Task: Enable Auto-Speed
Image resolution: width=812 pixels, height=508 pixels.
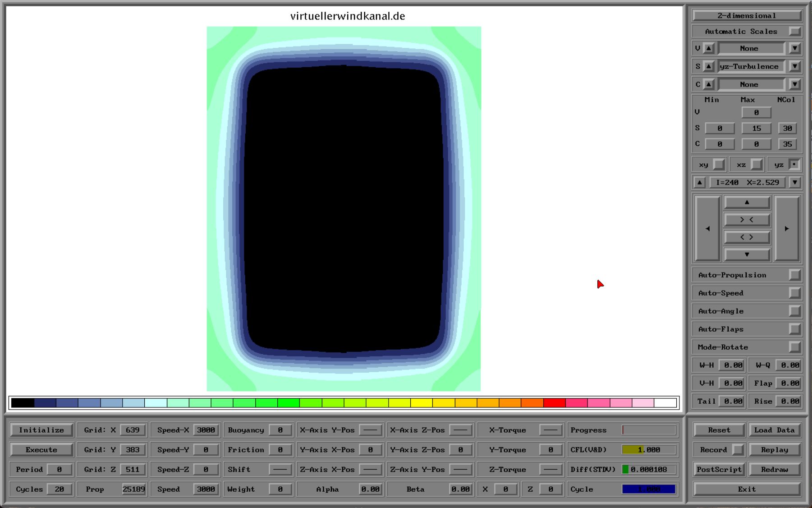Action: click(x=794, y=293)
